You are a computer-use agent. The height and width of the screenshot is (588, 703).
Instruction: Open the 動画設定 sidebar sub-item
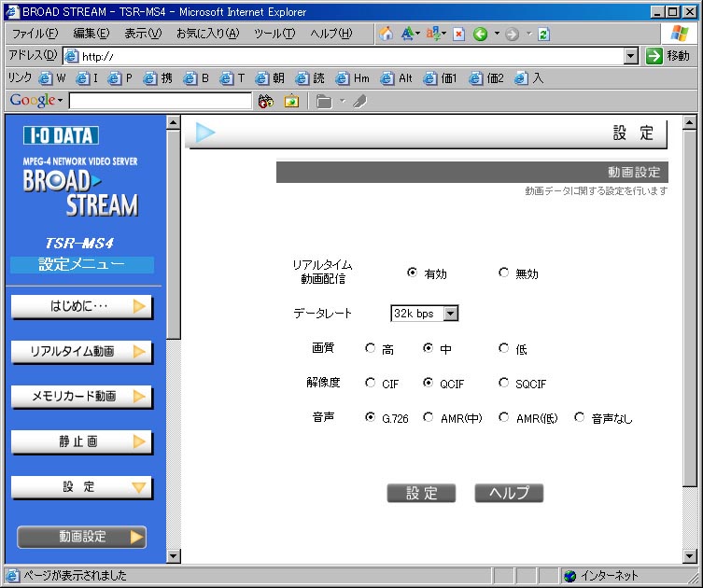(x=81, y=537)
